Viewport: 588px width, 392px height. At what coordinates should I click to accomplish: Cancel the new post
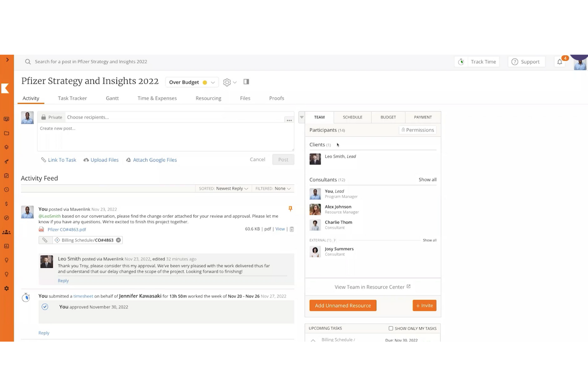click(257, 159)
